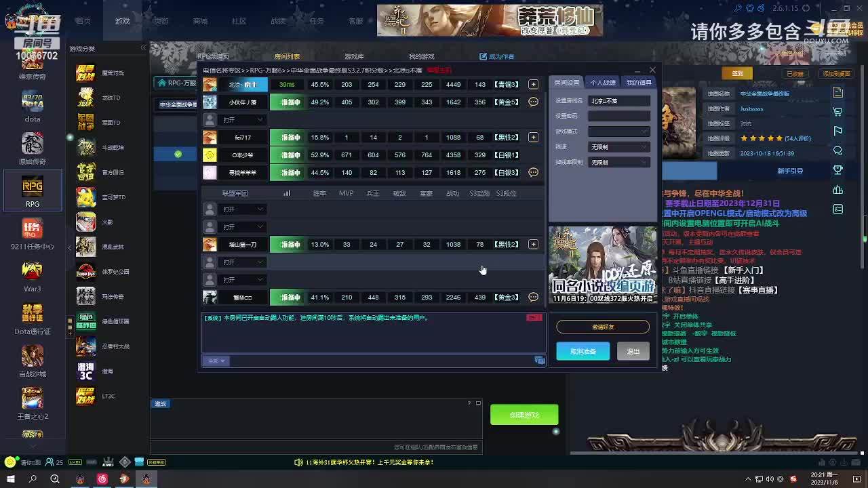Select 宝可梦TD in game category list

100,197
